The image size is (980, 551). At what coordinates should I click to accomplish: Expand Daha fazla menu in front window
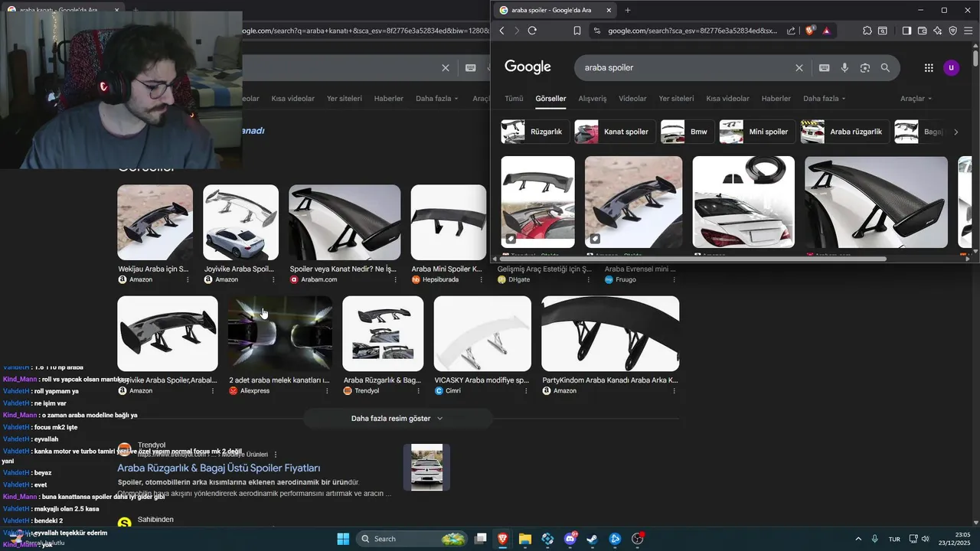pyautogui.click(x=825, y=99)
